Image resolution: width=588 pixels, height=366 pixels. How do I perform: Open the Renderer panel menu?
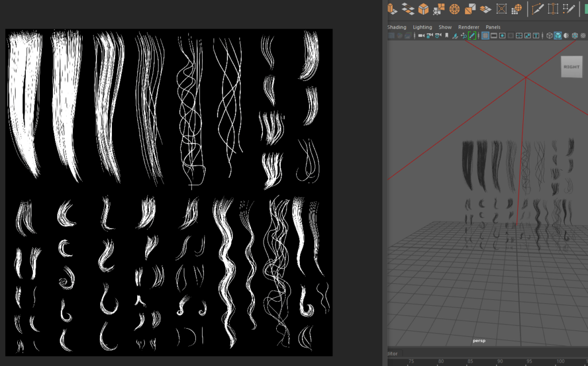click(469, 27)
